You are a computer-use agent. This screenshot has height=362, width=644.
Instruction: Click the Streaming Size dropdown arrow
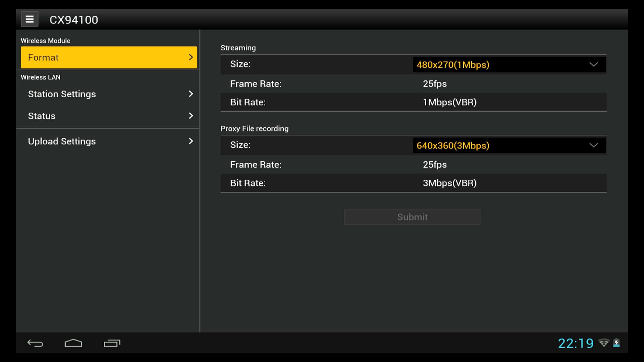tap(593, 65)
